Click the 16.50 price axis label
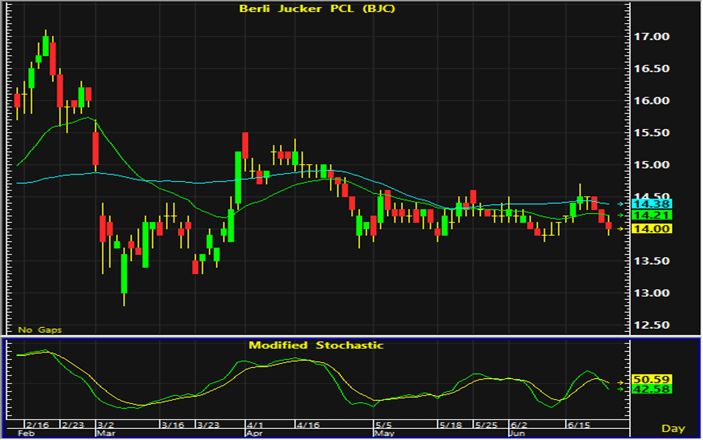Screen dimensions: 703x440 coord(651,69)
